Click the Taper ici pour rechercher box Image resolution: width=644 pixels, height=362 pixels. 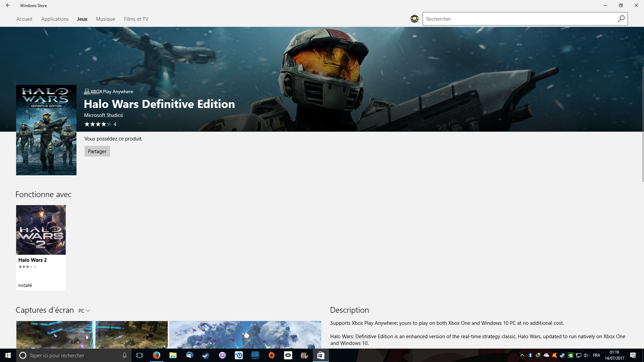(74, 355)
